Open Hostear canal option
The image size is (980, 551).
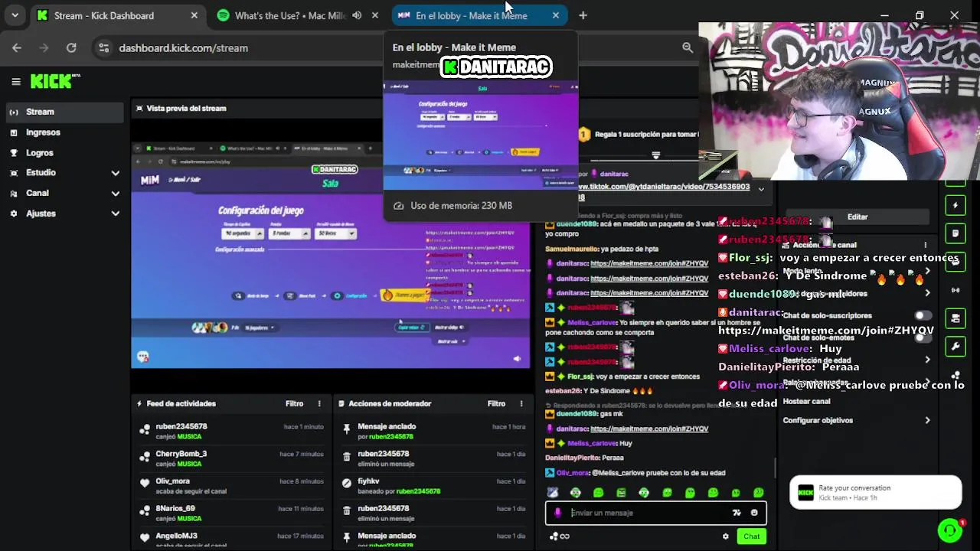[x=806, y=401]
